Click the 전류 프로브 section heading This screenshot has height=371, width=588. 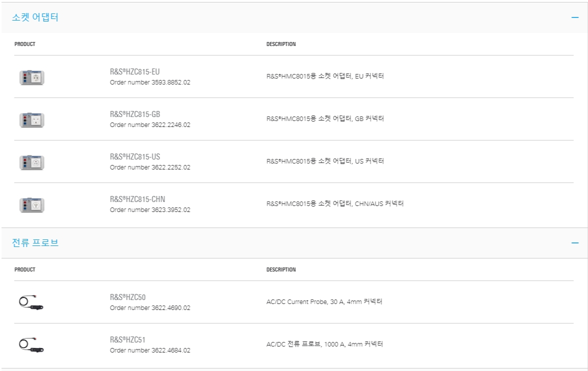(x=35, y=242)
